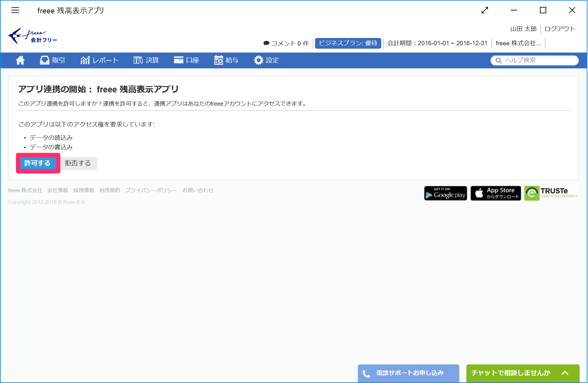
Task: Open the 利用規約 footer link
Action: point(110,190)
